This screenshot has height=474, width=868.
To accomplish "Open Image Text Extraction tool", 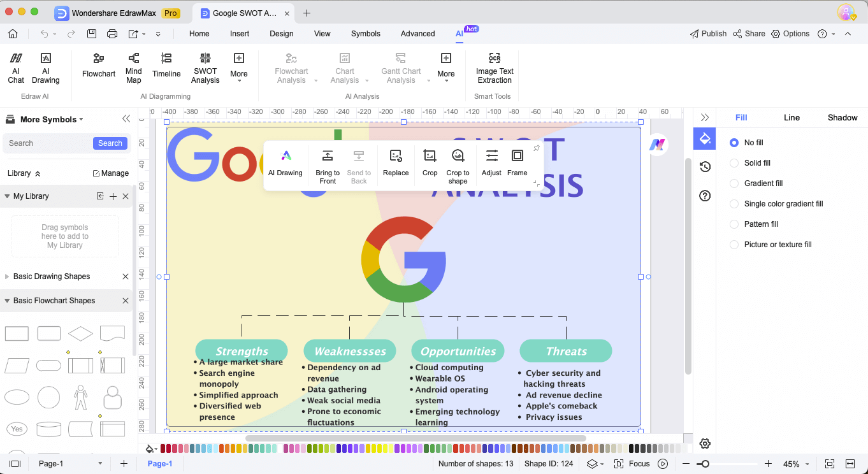I will [x=495, y=68].
